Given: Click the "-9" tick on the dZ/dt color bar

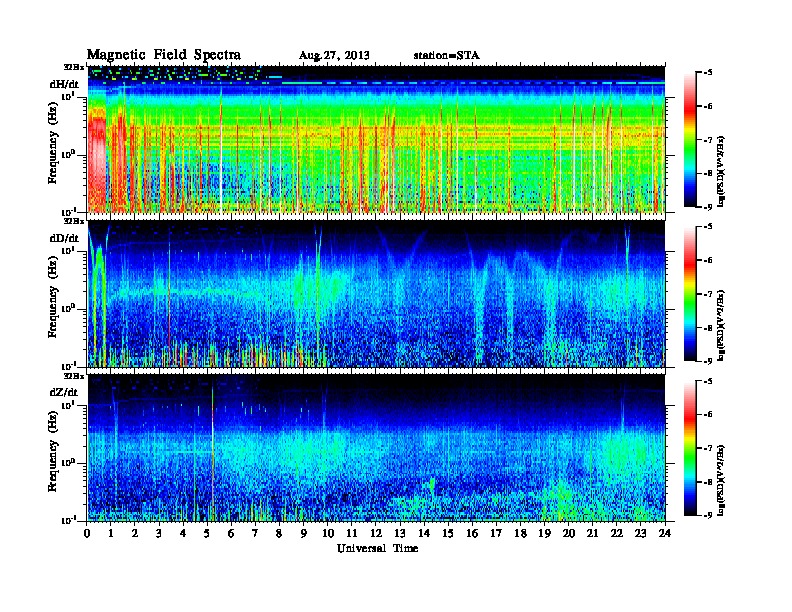Looking at the screenshot, I should pos(707,515).
